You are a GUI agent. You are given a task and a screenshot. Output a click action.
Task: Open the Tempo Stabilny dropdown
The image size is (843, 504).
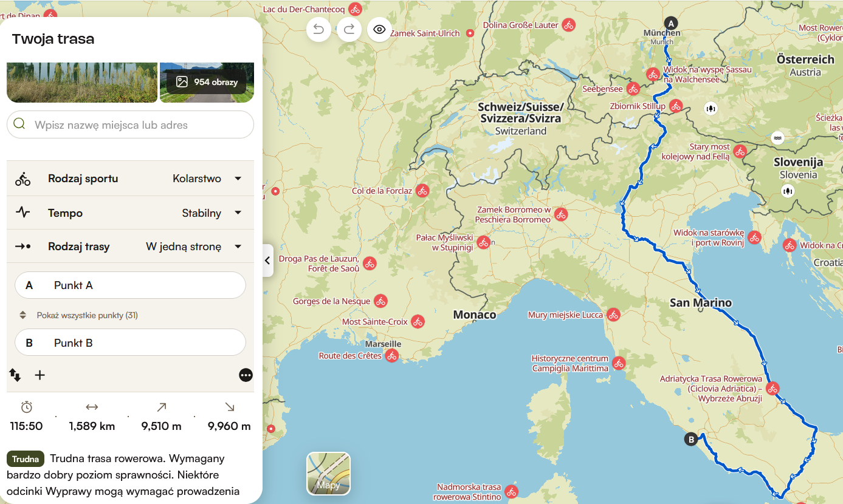pos(130,213)
